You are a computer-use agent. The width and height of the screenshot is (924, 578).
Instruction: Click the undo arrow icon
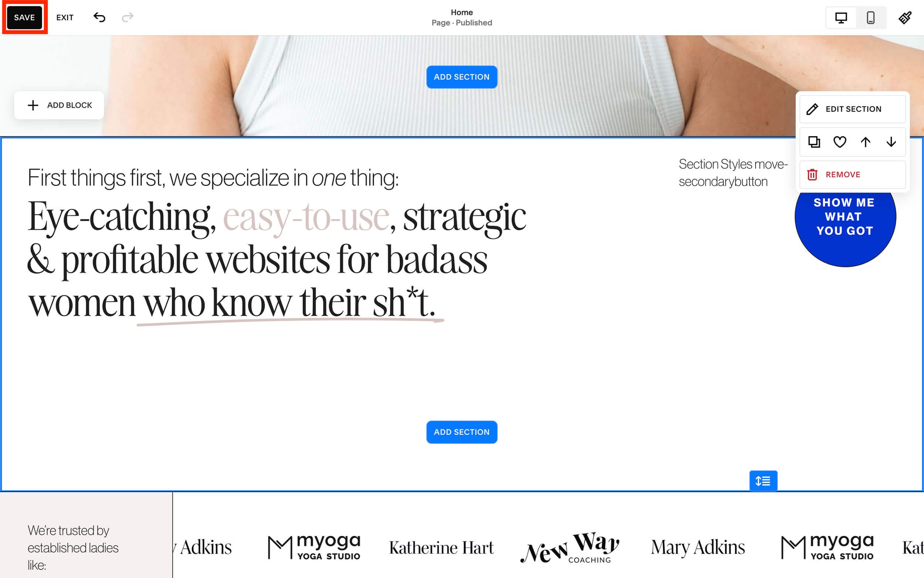(x=99, y=17)
